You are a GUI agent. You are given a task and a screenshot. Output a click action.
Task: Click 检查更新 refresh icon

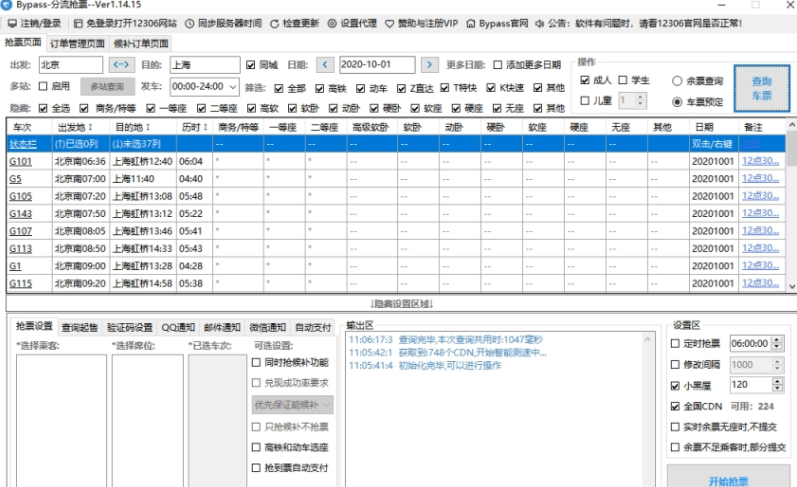[x=274, y=23]
